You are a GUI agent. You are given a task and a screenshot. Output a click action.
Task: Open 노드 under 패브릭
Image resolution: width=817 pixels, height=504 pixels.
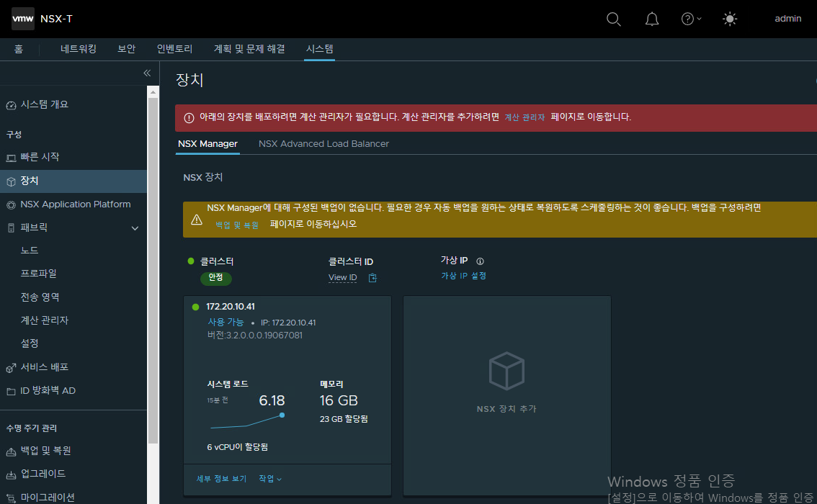[x=30, y=251]
